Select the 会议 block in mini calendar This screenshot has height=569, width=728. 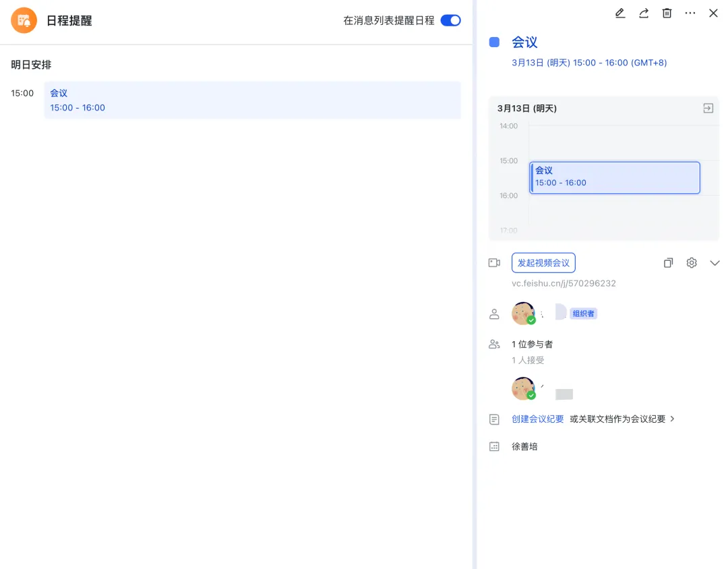(x=615, y=177)
